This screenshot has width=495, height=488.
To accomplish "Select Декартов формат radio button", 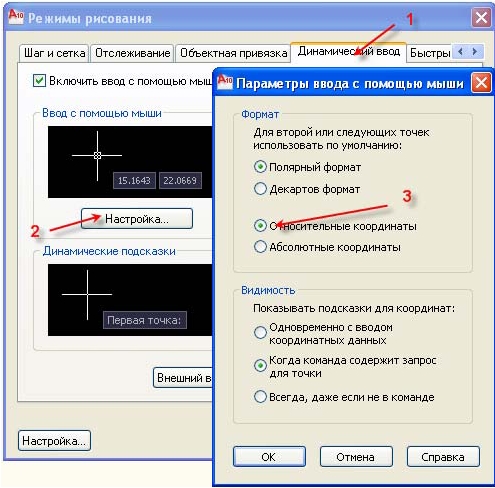I will click(260, 189).
